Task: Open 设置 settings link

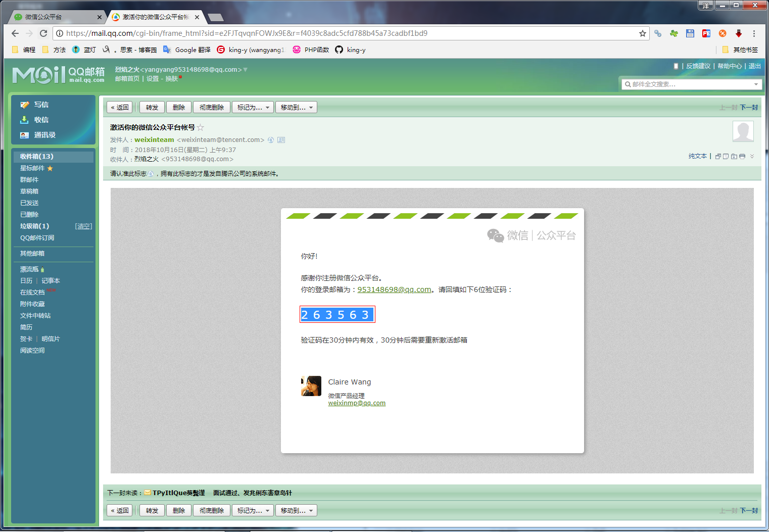Action: pyautogui.click(x=153, y=79)
